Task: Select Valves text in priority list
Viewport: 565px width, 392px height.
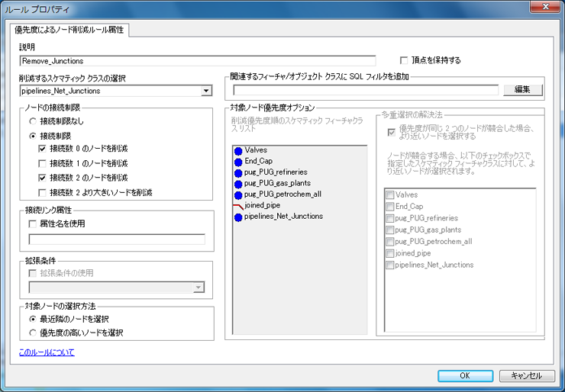Action: pyautogui.click(x=256, y=149)
